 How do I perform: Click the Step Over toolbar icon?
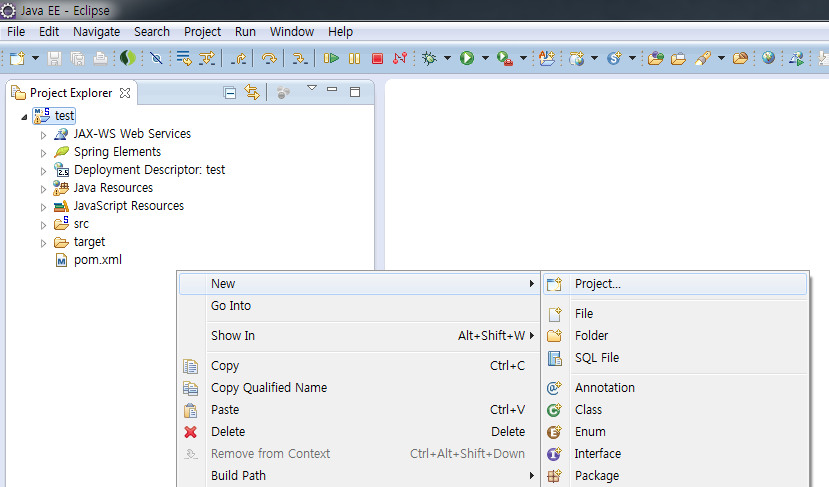click(269, 58)
